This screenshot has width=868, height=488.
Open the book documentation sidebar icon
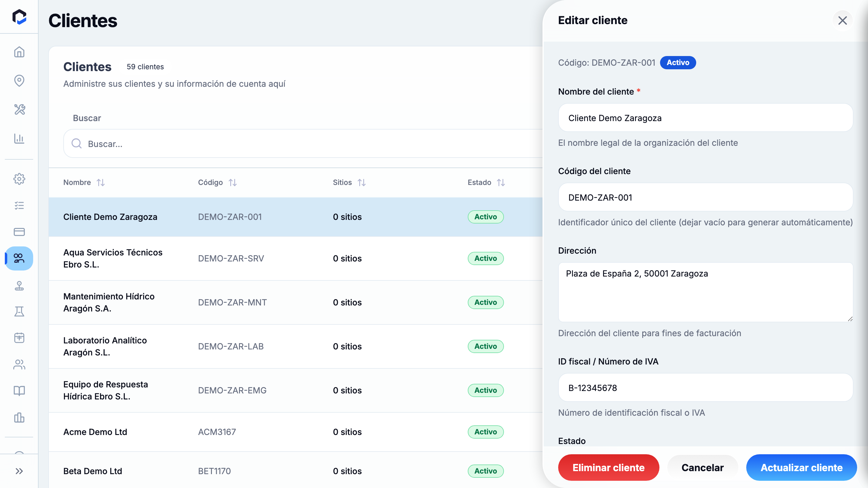[x=19, y=391]
